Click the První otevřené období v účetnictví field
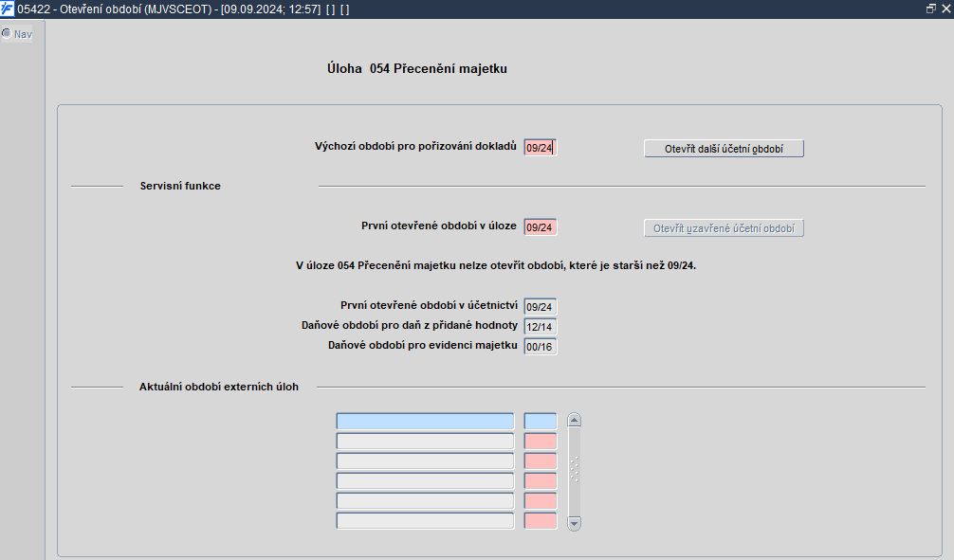The width and height of the screenshot is (954, 560). pyautogui.click(x=541, y=307)
